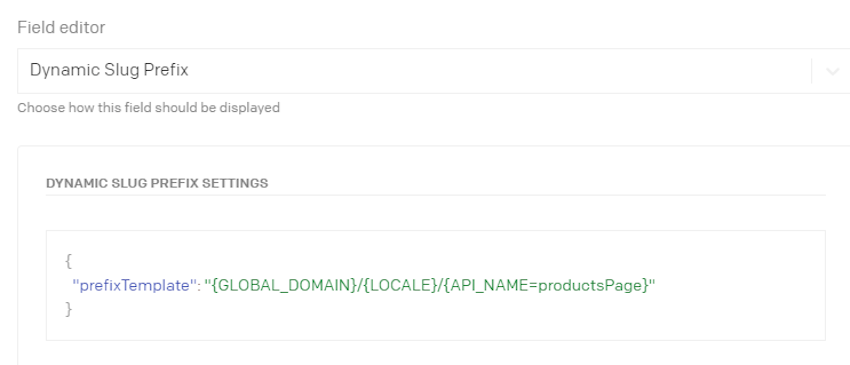Click the Dynamic Slug Prefix Settings heading
This screenshot has width=850, height=365.
[157, 183]
